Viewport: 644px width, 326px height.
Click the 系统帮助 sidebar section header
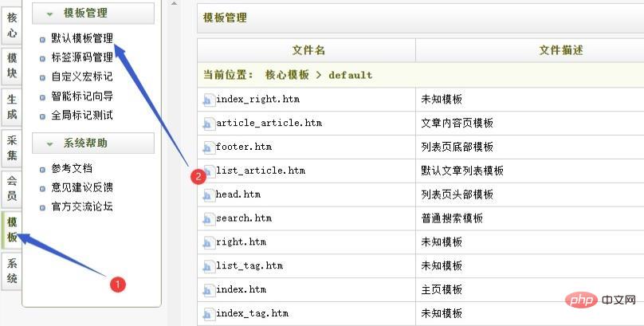pyautogui.click(x=93, y=143)
